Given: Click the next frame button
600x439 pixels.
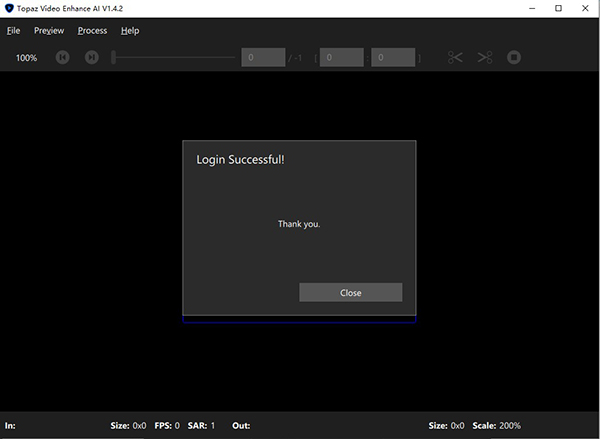Looking at the screenshot, I should click(91, 57).
